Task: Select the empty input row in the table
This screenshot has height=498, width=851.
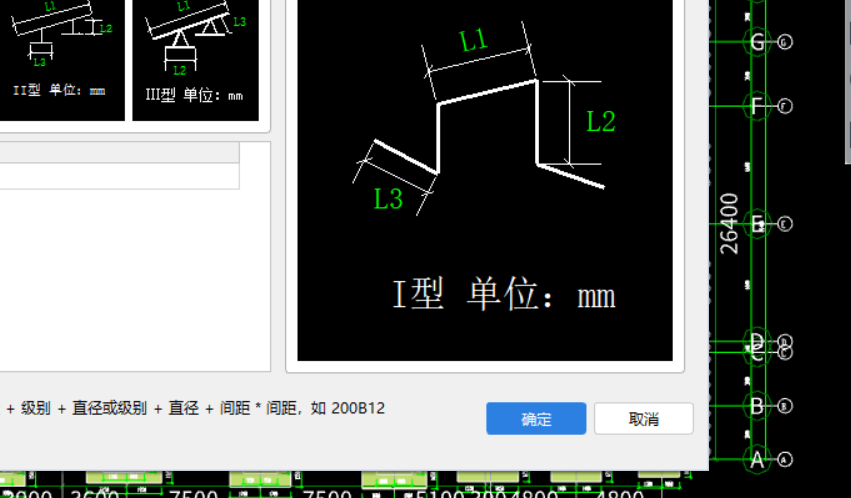Action: 119,176
